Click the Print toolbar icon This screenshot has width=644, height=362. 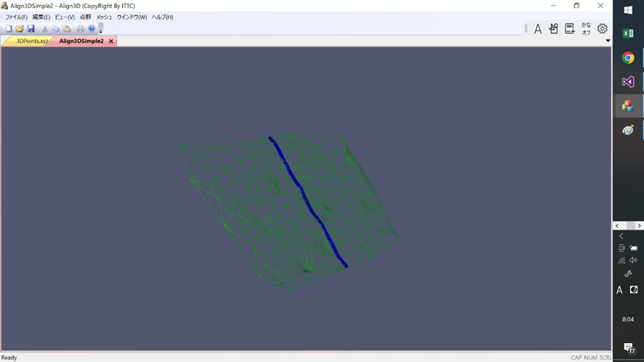81,29
